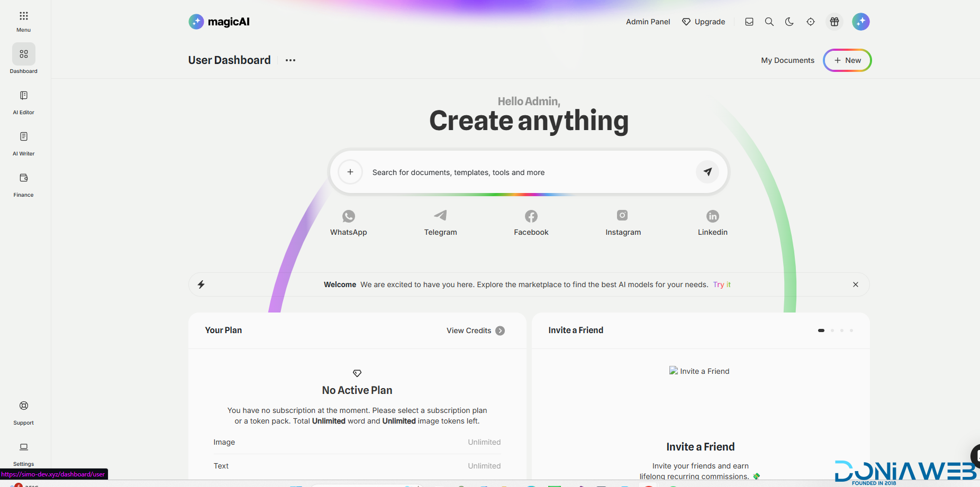
Task: Open the Admin Panel link
Action: (x=648, y=22)
